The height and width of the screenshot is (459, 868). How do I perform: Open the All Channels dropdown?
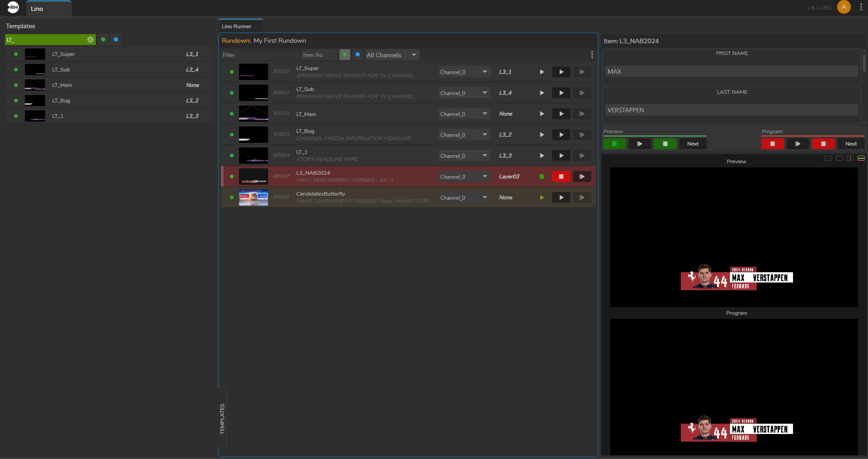click(391, 55)
